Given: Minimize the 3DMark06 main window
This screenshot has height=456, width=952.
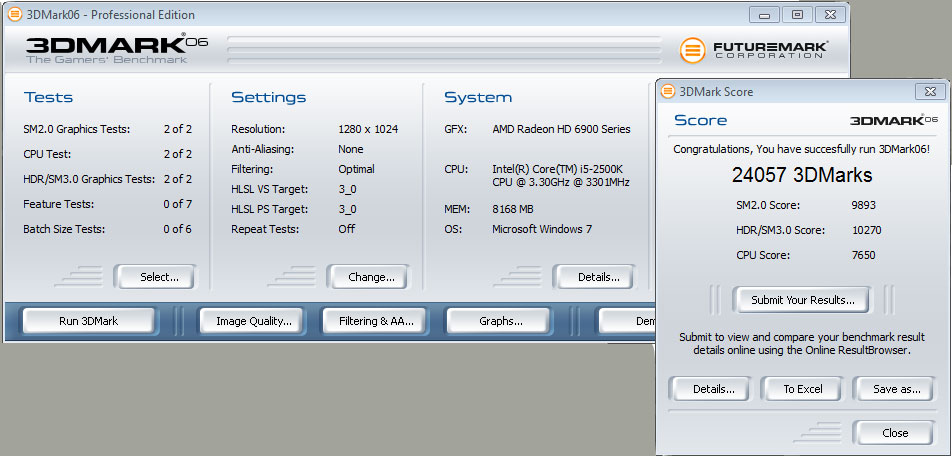Looking at the screenshot, I should (x=764, y=15).
